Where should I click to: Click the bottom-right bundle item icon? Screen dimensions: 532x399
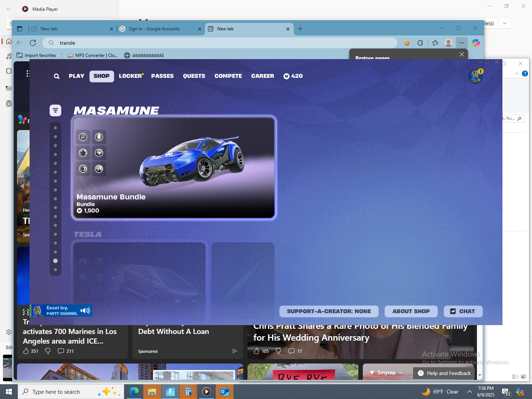pyautogui.click(x=99, y=169)
